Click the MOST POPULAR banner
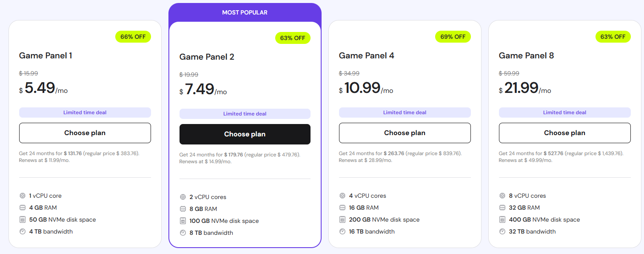Viewport: 644px width, 254px height. [245, 12]
